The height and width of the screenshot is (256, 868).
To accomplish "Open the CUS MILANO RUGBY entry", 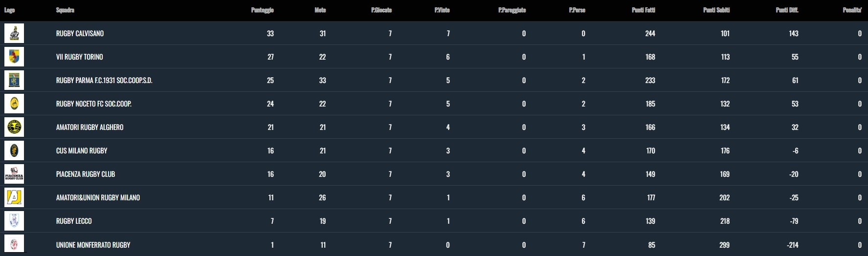I will click(x=82, y=151).
